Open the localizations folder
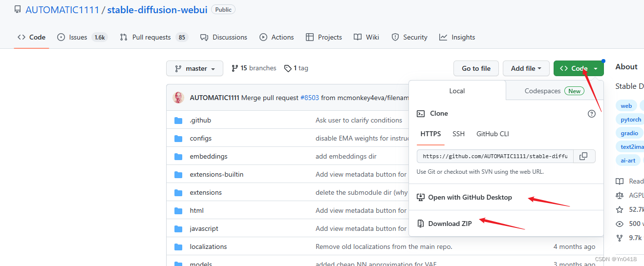 pyautogui.click(x=208, y=246)
